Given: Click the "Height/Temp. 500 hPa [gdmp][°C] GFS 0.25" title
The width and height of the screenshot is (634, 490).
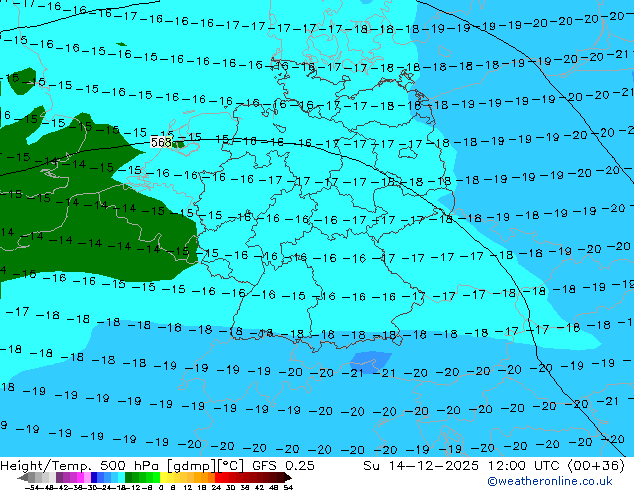Looking at the screenshot, I should pos(157,465).
